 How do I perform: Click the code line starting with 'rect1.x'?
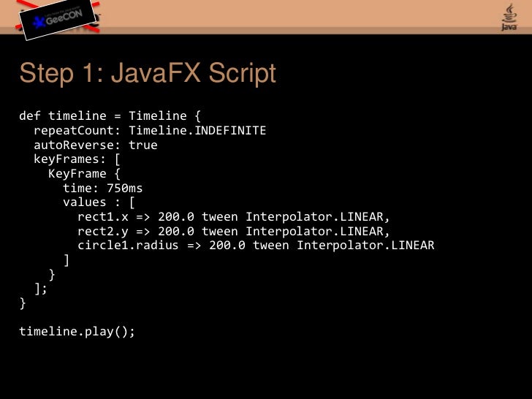(x=234, y=217)
